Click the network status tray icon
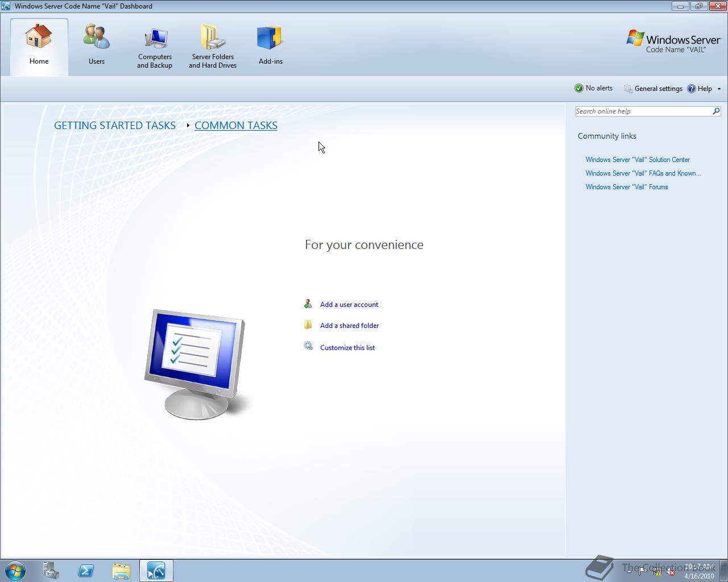728x582 pixels. (x=657, y=571)
